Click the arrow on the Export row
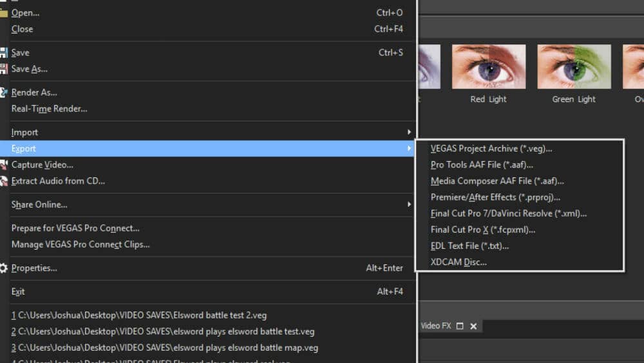This screenshot has height=363, width=644. [409, 148]
